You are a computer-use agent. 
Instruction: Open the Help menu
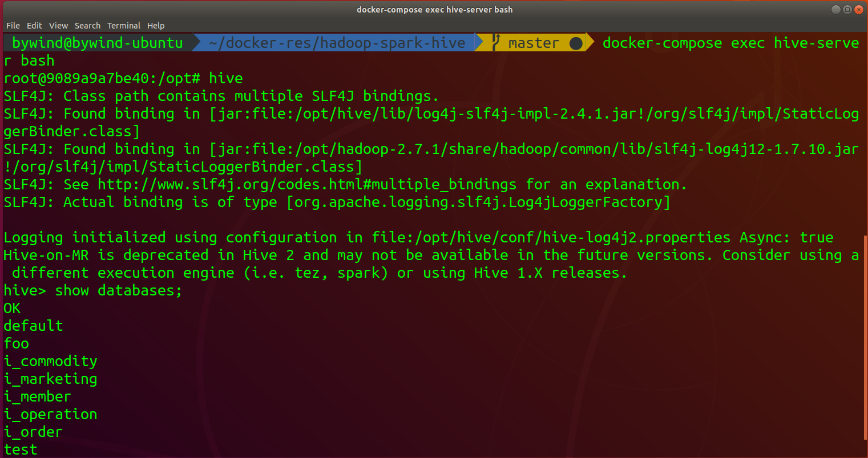click(156, 26)
